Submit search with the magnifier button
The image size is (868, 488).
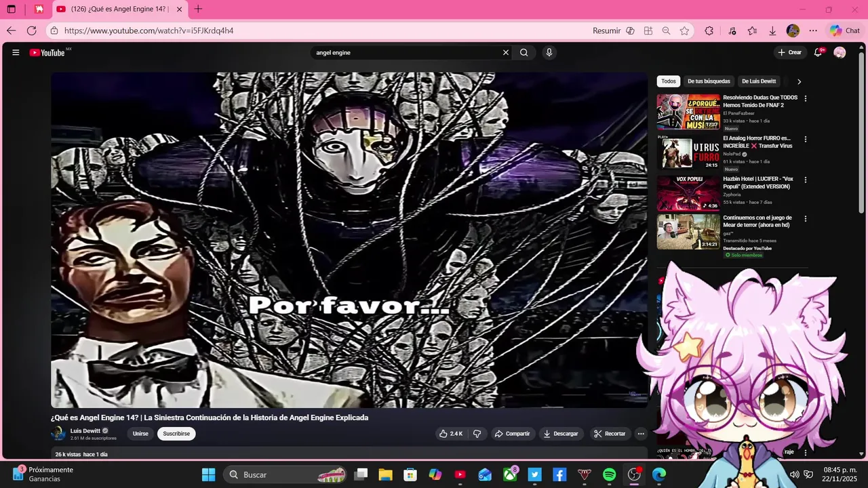(524, 52)
